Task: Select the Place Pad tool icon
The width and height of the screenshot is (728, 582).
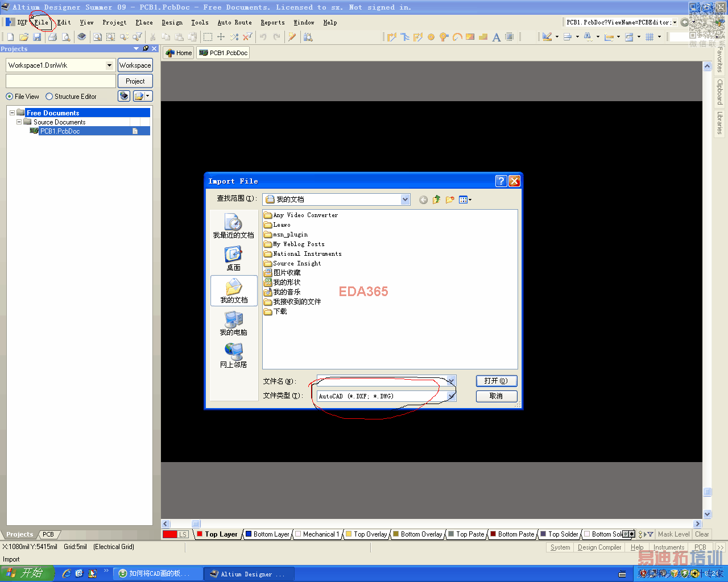Action: pyautogui.click(x=444, y=37)
